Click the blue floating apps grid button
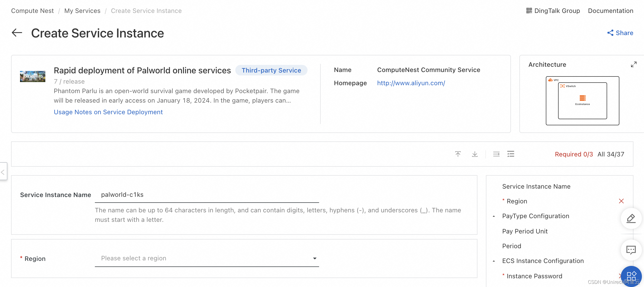The height and width of the screenshot is (287, 644). pos(631,276)
